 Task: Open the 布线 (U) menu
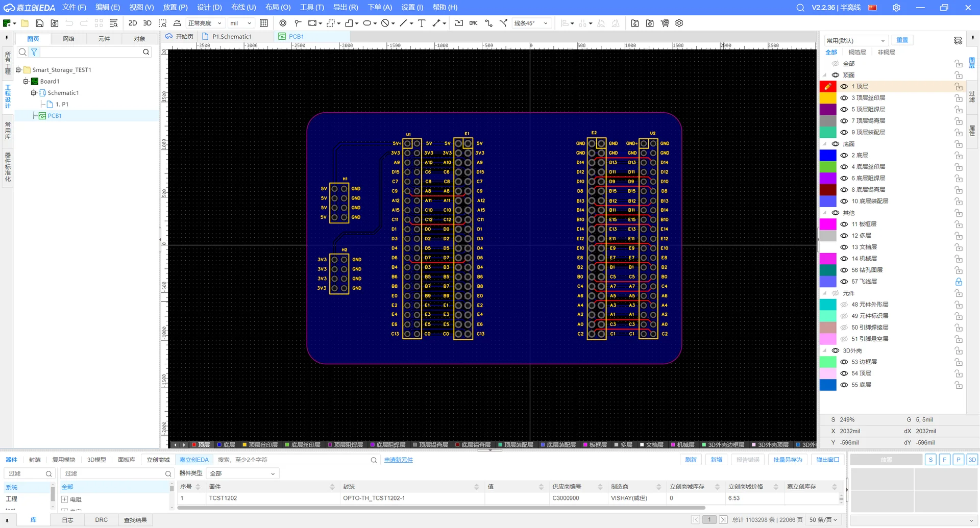[243, 7]
